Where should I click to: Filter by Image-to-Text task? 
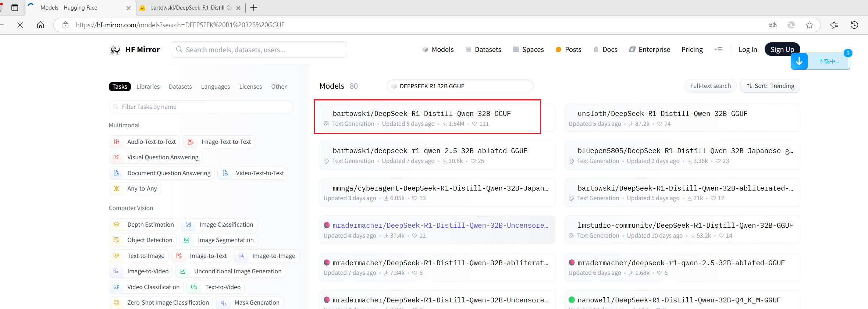[201, 256]
